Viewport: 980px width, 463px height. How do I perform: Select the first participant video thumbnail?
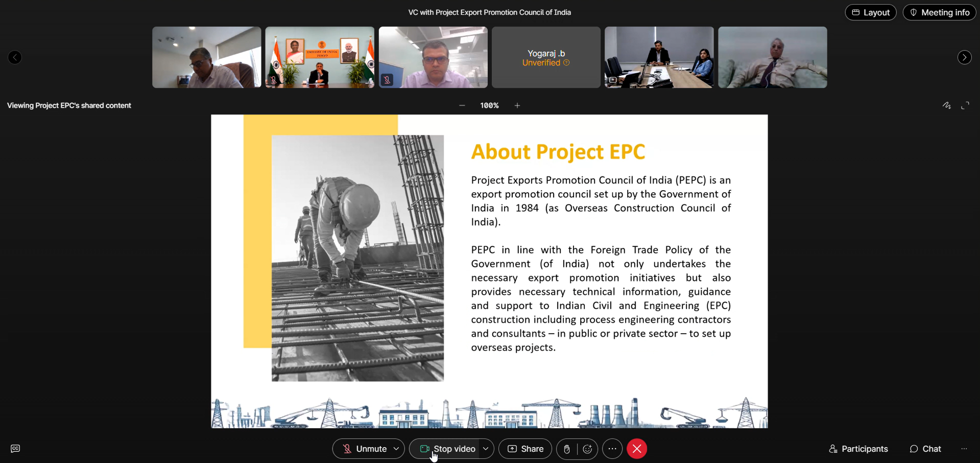click(x=207, y=57)
